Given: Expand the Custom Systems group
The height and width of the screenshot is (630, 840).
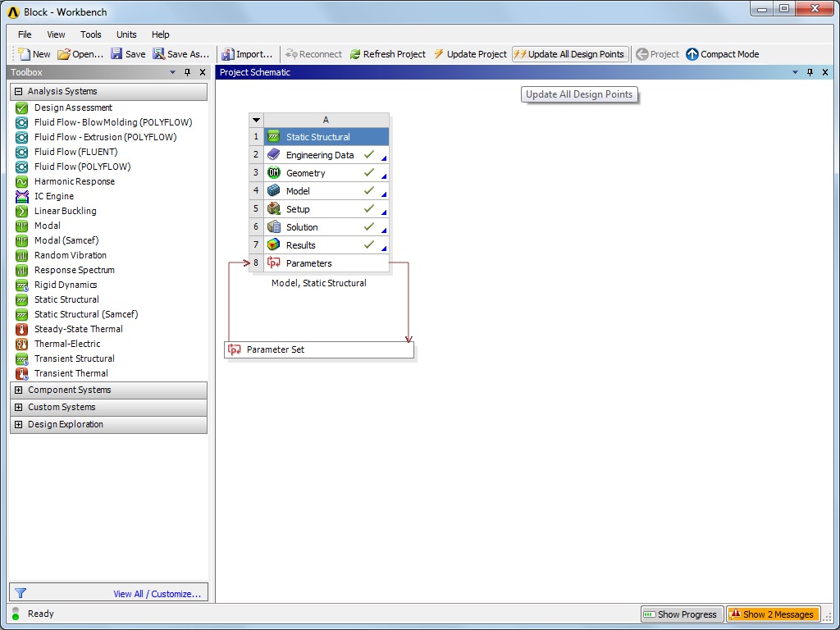Looking at the screenshot, I should click(18, 407).
